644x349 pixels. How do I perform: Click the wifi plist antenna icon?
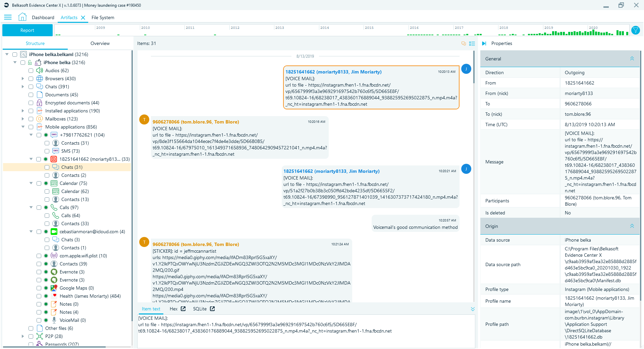54,256
